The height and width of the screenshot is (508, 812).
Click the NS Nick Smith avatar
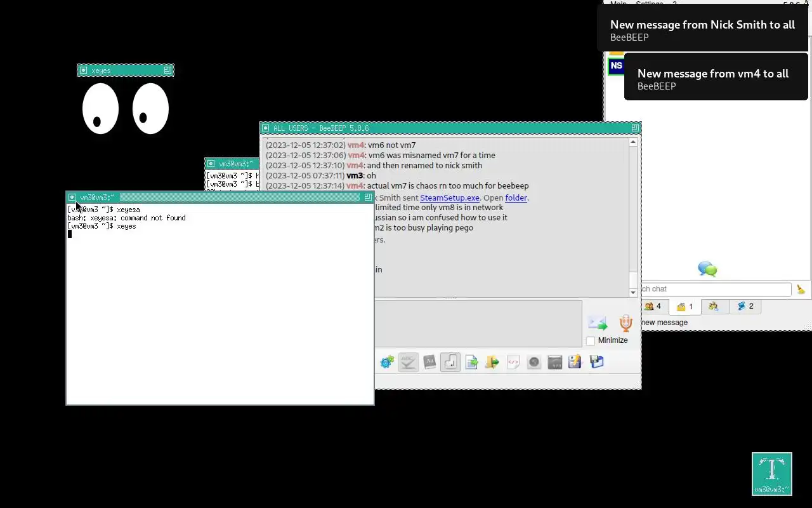click(616, 66)
